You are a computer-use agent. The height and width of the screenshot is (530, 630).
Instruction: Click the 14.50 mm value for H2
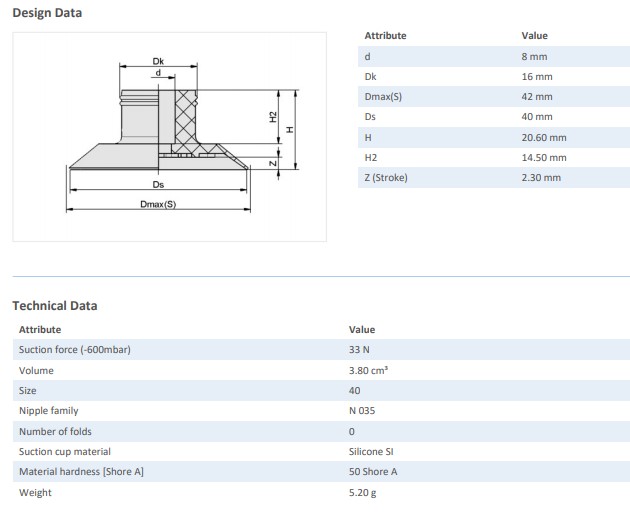(543, 157)
